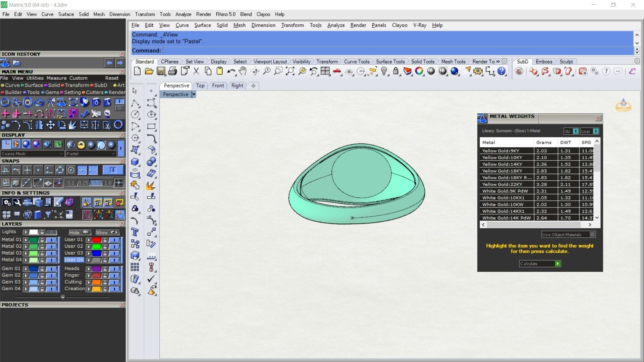The image size is (644, 362).
Task: Click the blue Help question mark icon
Action: [501, 71]
